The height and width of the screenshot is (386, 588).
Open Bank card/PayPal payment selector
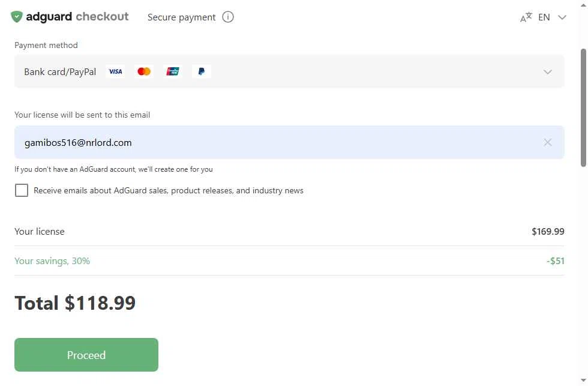(x=289, y=71)
